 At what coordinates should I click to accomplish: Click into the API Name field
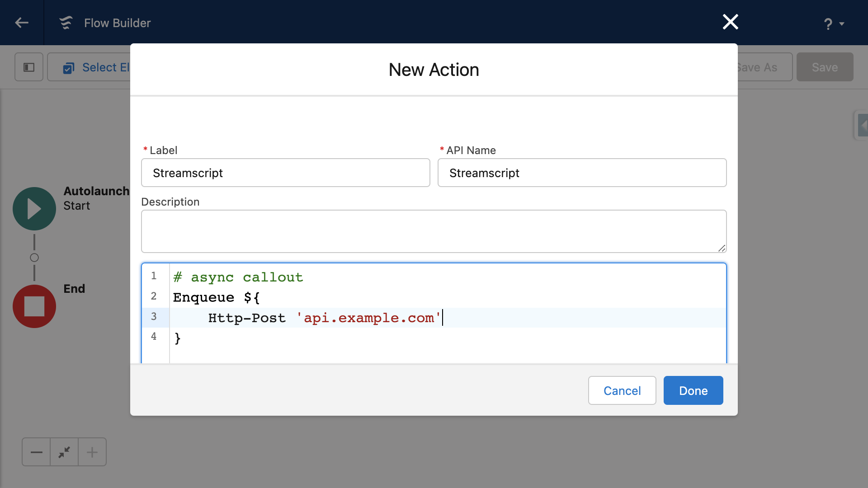(582, 173)
